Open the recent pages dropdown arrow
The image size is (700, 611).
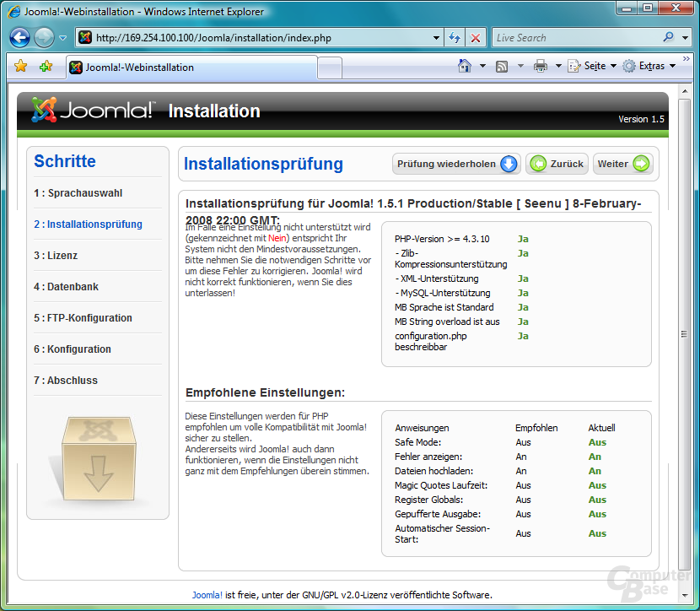[63, 38]
